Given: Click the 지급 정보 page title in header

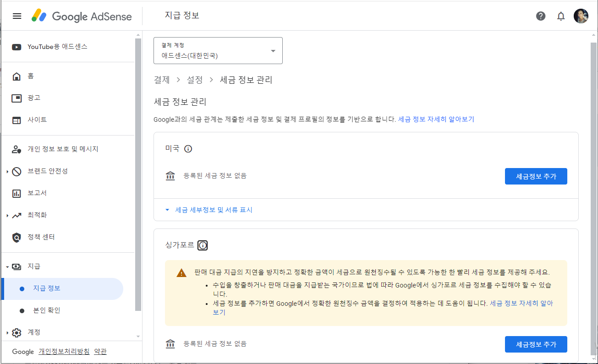Looking at the screenshot, I should click(182, 16).
